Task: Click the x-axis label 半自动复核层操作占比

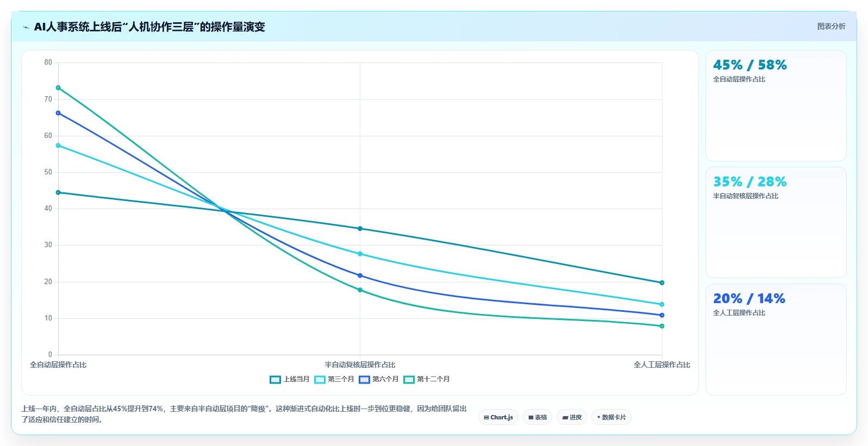Action: click(x=360, y=365)
